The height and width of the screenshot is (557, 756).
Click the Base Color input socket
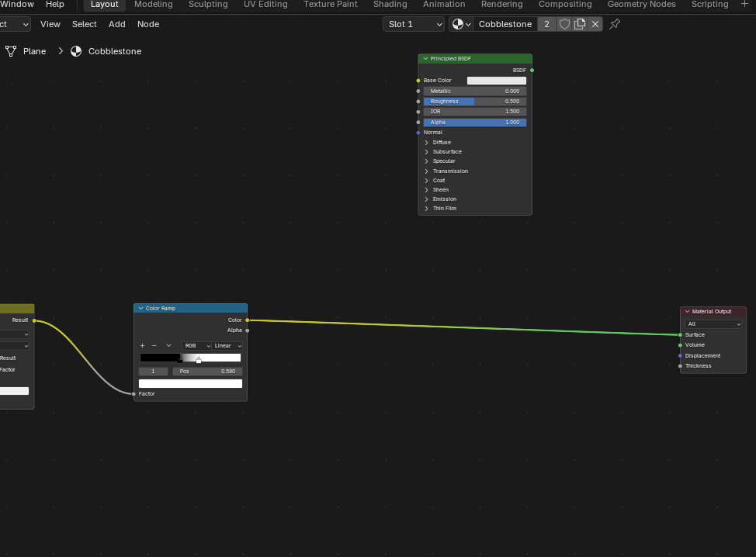[418, 81]
